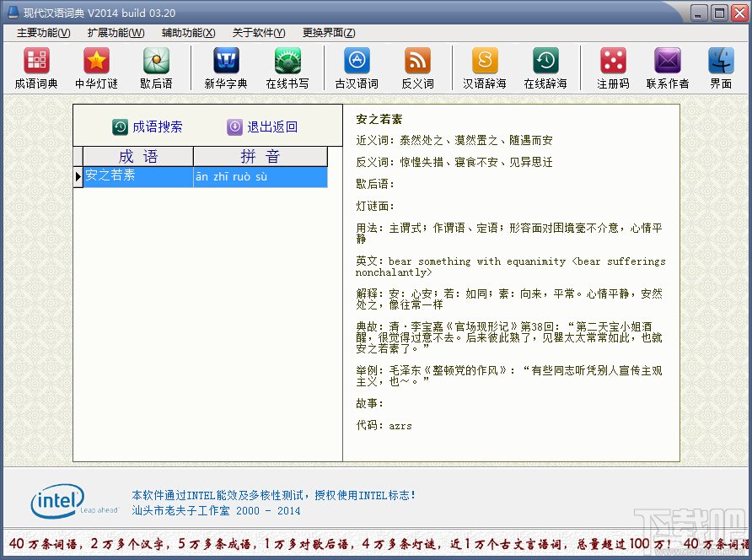Image resolution: width=752 pixels, height=560 pixels.
Task: Click the 故事 field label
Action: coord(370,404)
